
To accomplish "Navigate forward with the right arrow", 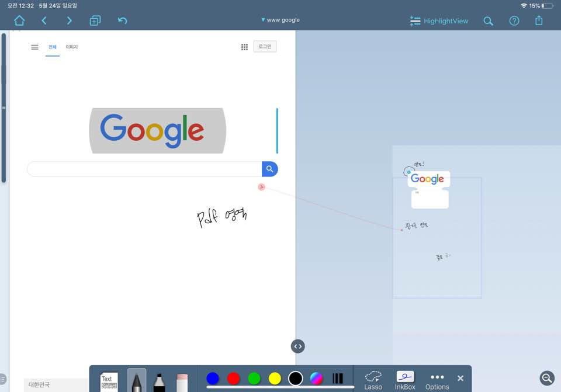I will (x=70, y=21).
